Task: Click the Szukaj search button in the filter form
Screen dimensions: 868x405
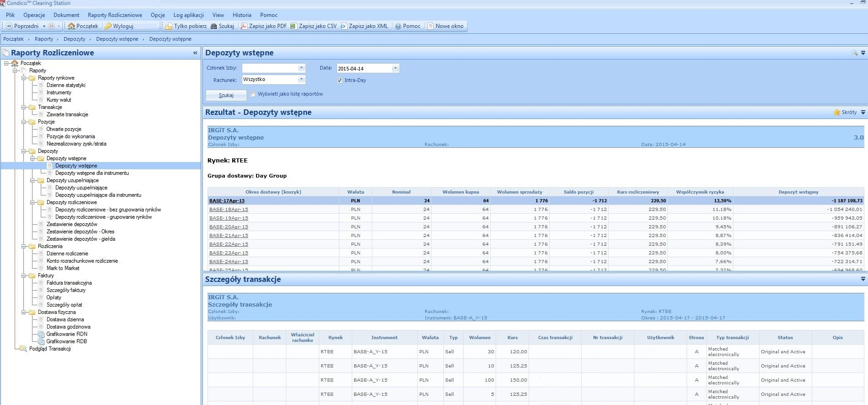Action: 226,95
